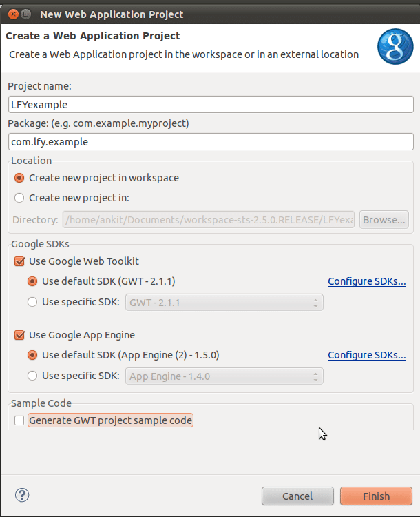Viewport: 420px width, 517px height.
Task: Enable Generate GWT project sample code checkbox
Action: point(19,420)
